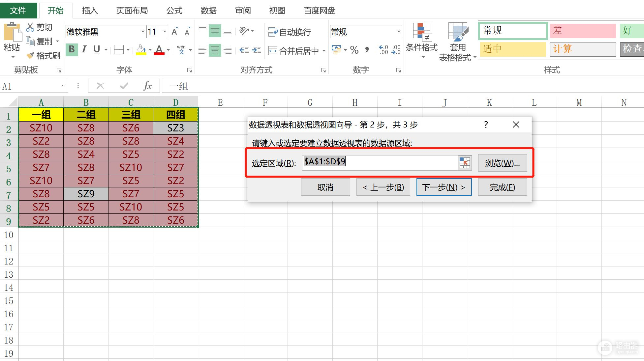Switch to the 插入 ribbon tab

tap(90, 11)
